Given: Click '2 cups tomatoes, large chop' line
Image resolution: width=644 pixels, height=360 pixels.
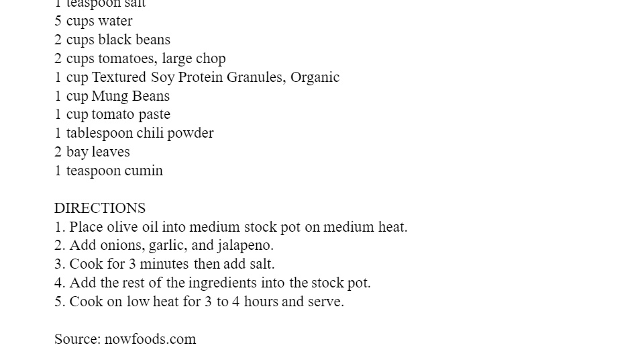Looking at the screenshot, I should tap(140, 58).
